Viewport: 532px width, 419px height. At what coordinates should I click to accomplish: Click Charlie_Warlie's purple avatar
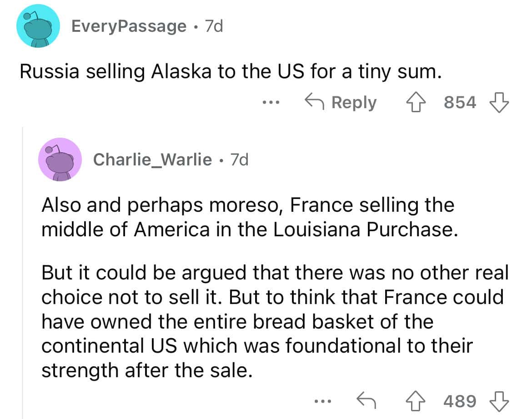pos(60,160)
